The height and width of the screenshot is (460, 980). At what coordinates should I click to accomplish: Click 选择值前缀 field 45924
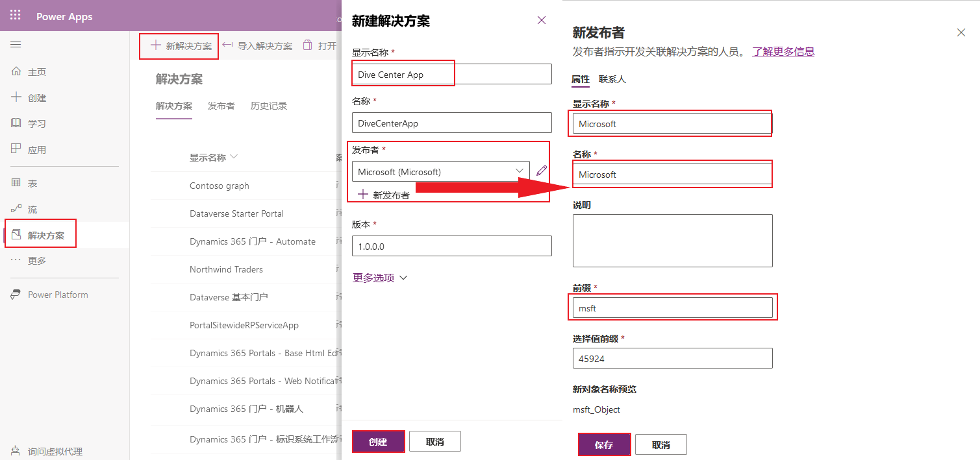pos(673,358)
